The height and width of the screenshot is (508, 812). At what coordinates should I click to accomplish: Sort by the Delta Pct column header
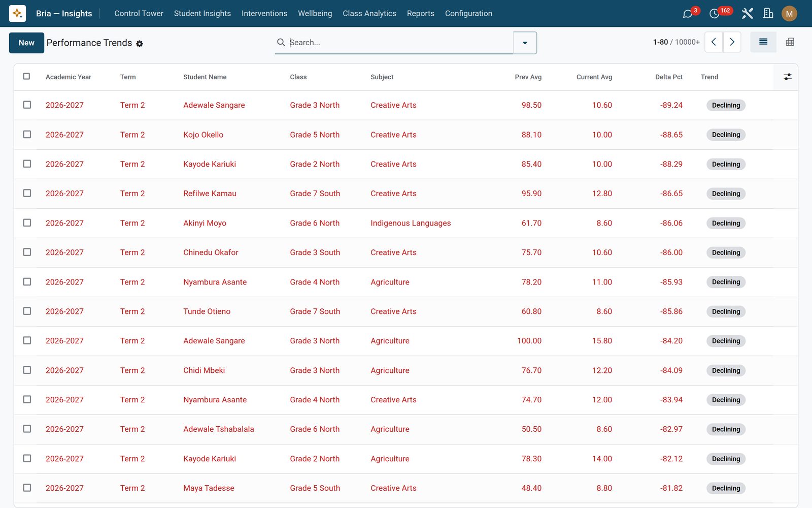tap(668, 77)
